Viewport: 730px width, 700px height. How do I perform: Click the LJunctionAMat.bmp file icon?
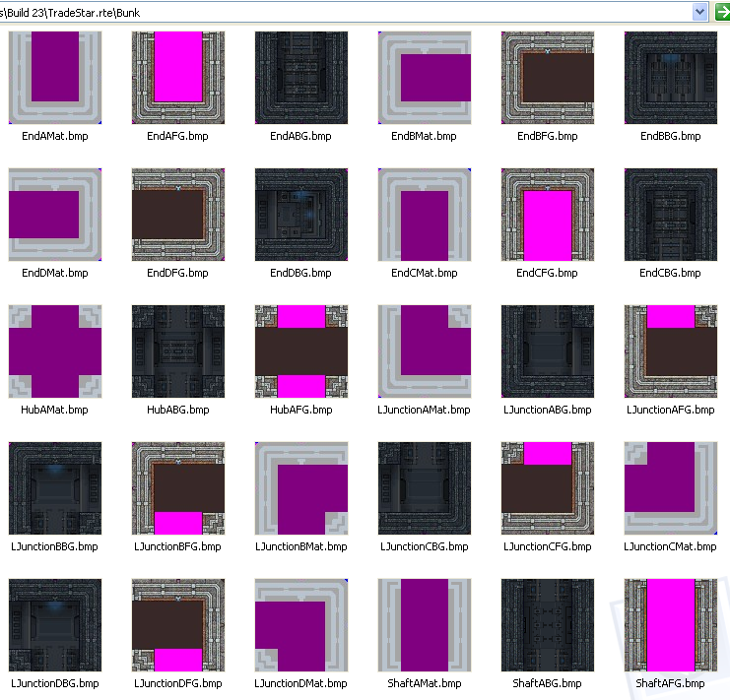click(425, 351)
